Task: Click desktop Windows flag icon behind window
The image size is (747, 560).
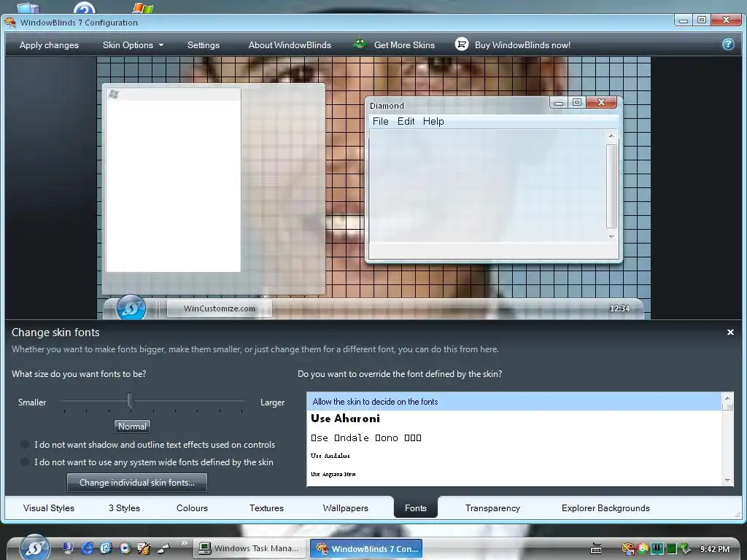Action: pos(142,8)
